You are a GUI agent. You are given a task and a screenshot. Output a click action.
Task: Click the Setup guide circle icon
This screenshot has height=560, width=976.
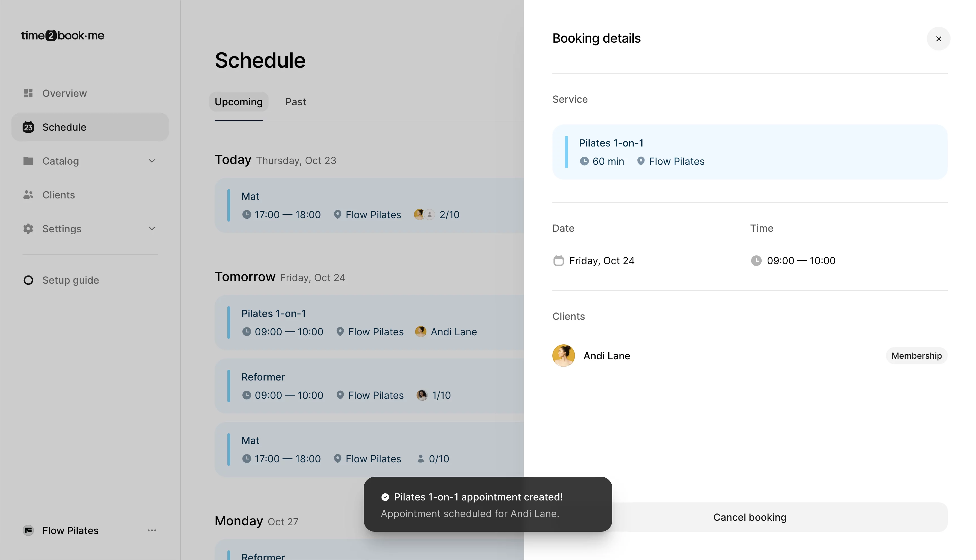[28, 280]
